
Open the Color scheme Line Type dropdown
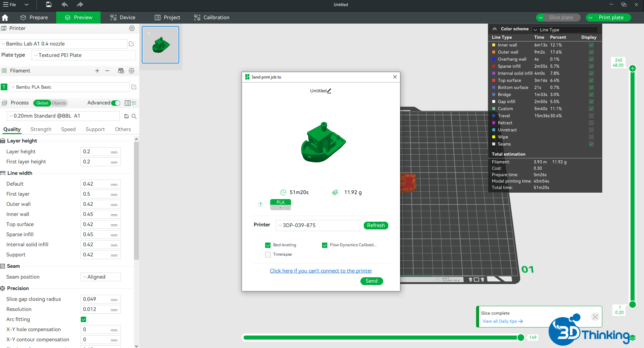click(x=565, y=30)
